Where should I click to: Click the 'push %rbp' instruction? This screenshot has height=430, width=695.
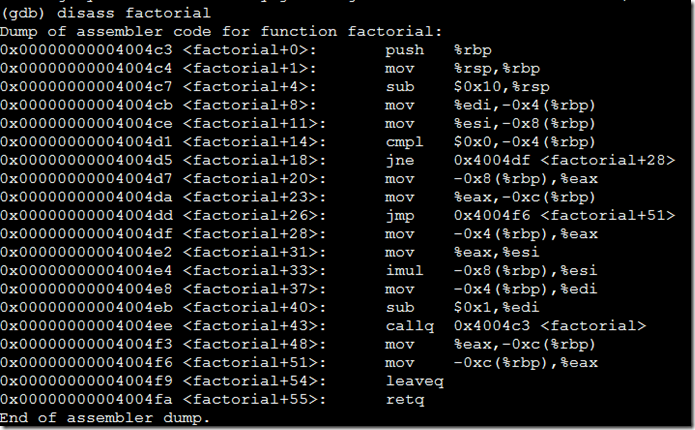coord(438,50)
